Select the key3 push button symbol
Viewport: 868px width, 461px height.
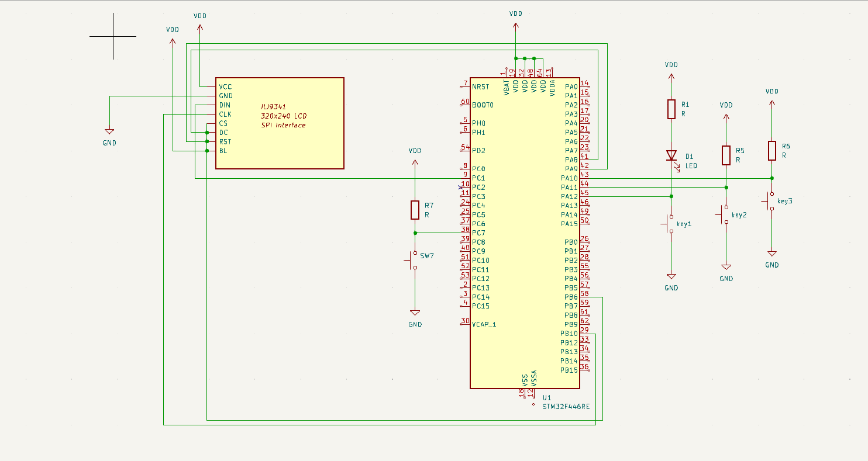coord(769,202)
